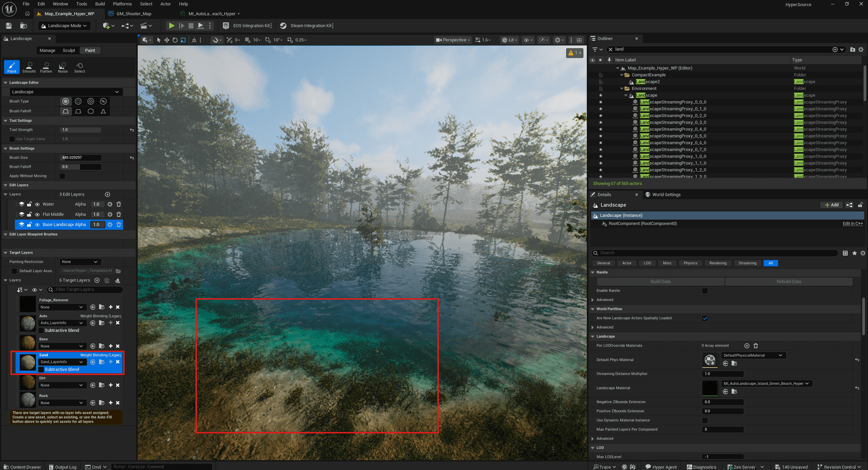The height and width of the screenshot is (470, 868).
Task: Favorite details star filter icon
Action: pyautogui.click(x=854, y=253)
